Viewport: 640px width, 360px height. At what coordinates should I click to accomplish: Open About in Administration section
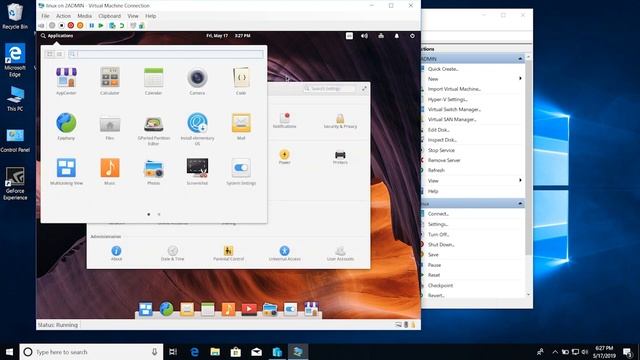[x=116, y=253]
